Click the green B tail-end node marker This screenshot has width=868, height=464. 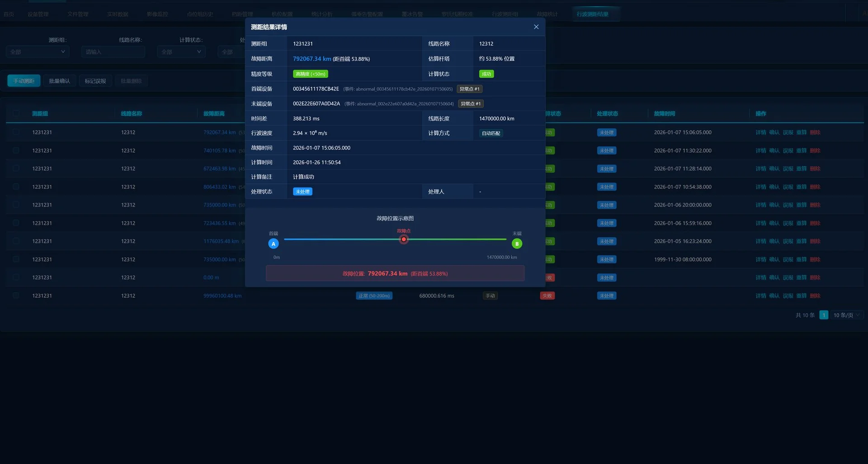click(517, 244)
